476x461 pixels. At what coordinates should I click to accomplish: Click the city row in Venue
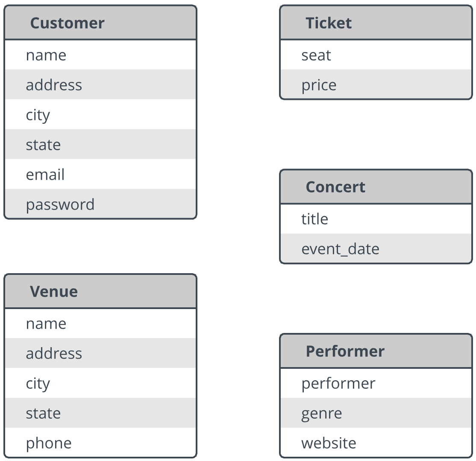pyautogui.click(x=100, y=383)
